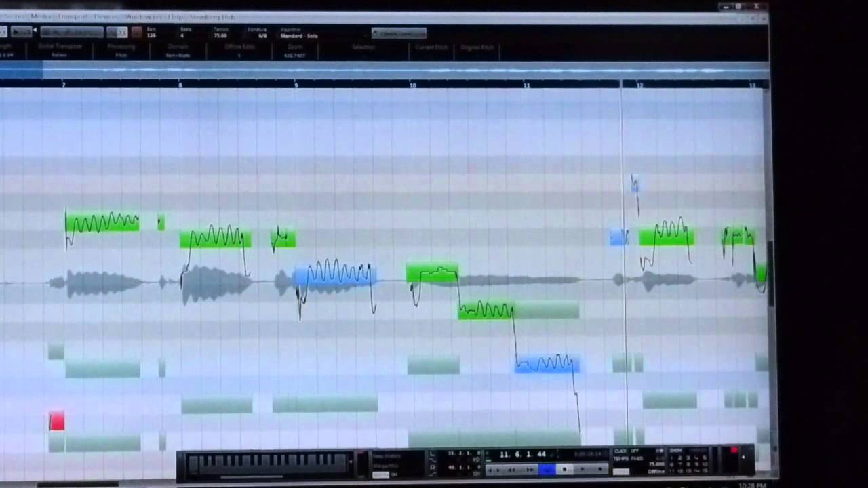868x488 pixels.
Task: Open the Global Transpose Follow setting
Action: (x=60, y=51)
